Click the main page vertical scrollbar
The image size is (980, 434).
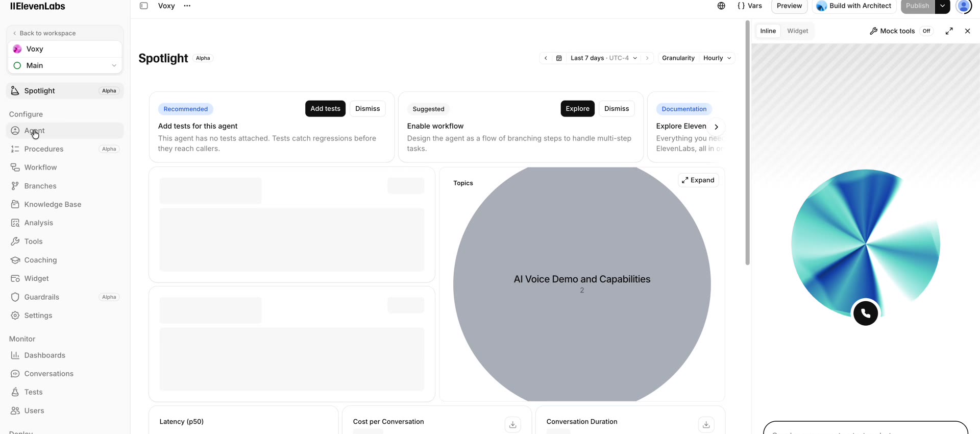(747, 143)
